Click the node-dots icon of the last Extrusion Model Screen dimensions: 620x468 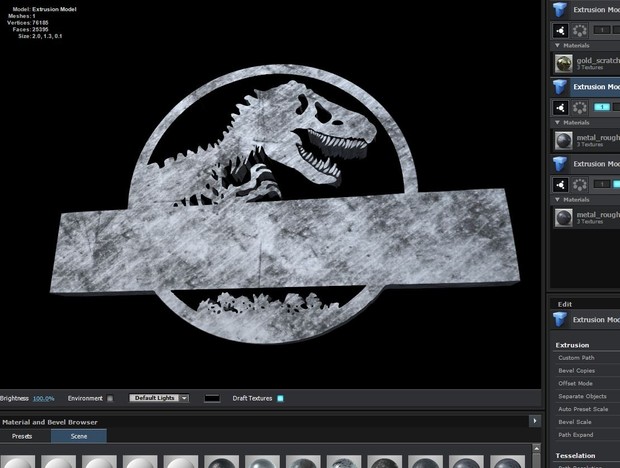click(x=560, y=185)
